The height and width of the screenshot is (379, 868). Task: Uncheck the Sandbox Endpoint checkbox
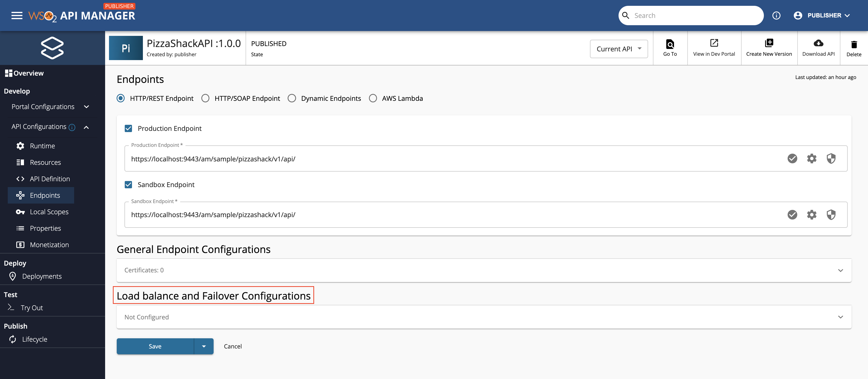point(128,184)
